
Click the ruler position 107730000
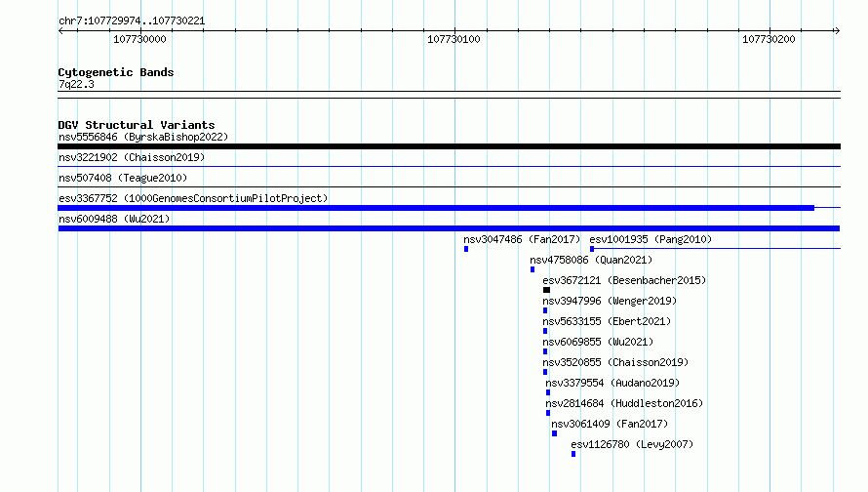coord(139,39)
